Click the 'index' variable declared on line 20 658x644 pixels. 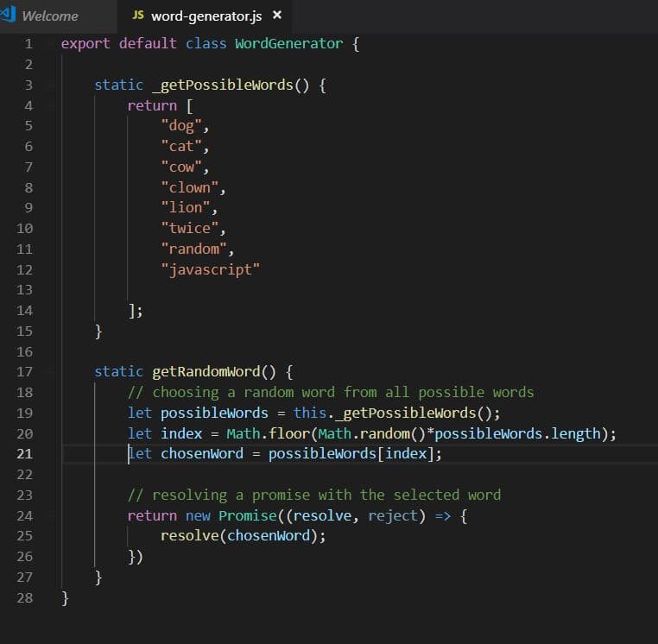(x=181, y=433)
